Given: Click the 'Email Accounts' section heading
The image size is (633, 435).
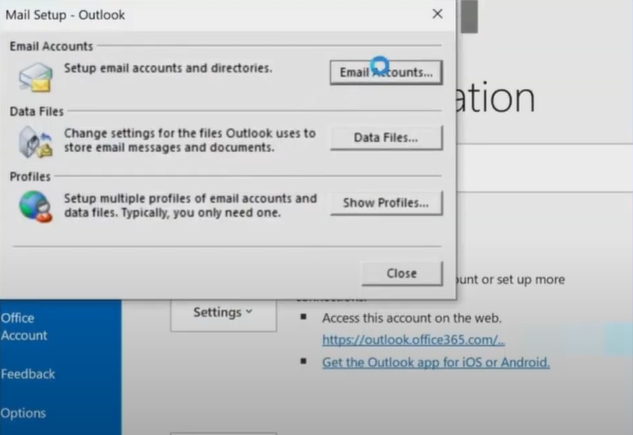Looking at the screenshot, I should 51,46.
